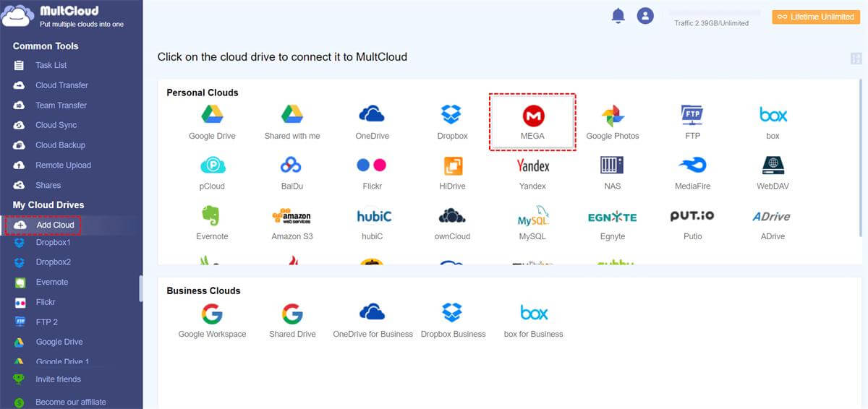Add a NAS cloud drive
This screenshot has width=868, height=409.
point(613,172)
